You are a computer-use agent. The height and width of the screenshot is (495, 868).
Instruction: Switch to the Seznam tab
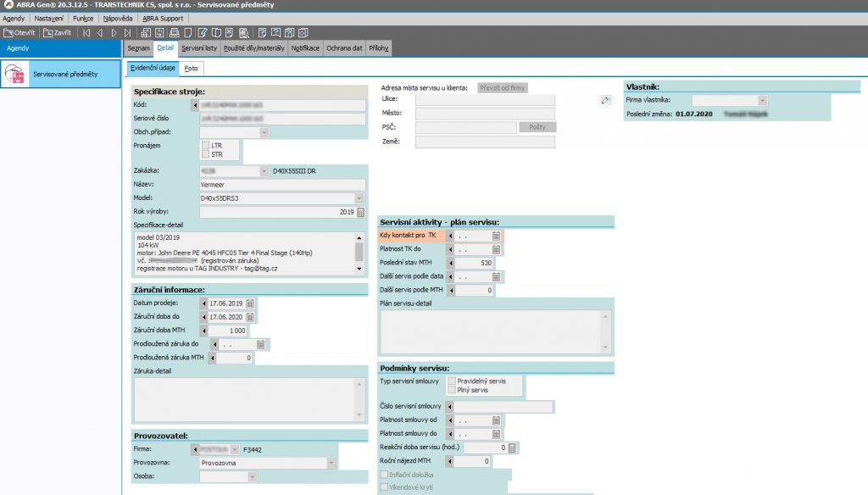[138, 48]
